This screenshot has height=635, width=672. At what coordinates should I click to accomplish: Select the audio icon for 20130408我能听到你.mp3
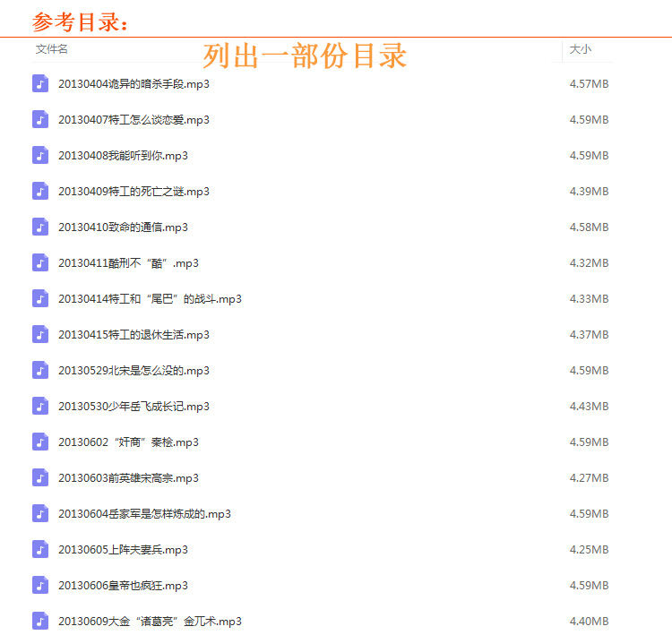pos(40,155)
